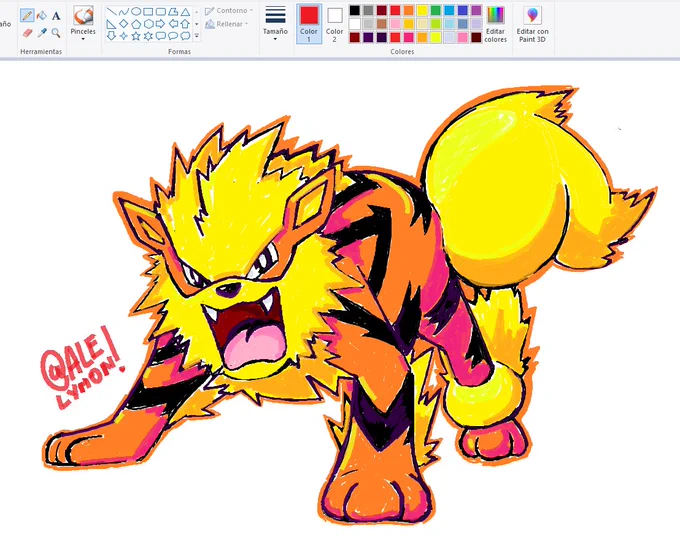Pick the black color swatch
The width and height of the screenshot is (680, 539).
355,10
